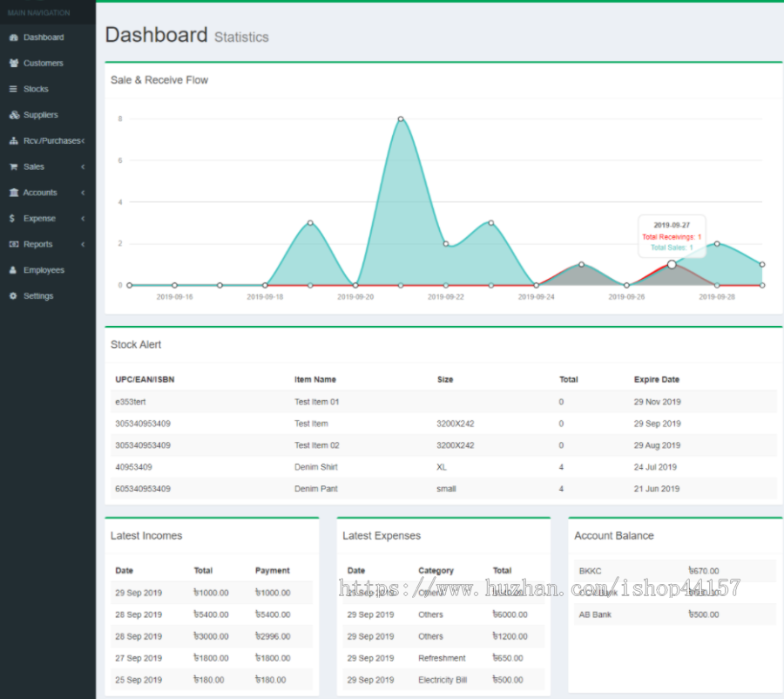Click the 24 Jul 2019 expire date
Screen dimensions: 784x699
coord(655,467)
